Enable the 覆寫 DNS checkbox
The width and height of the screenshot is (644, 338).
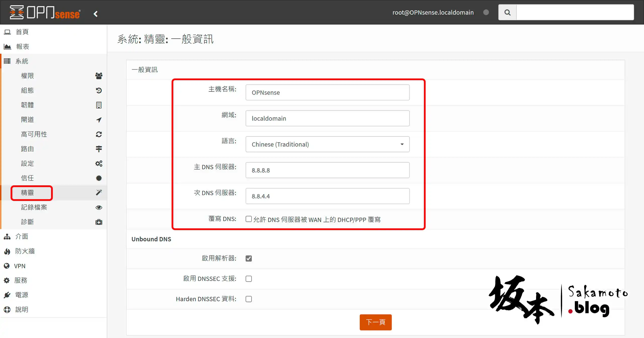click(249, 219)
